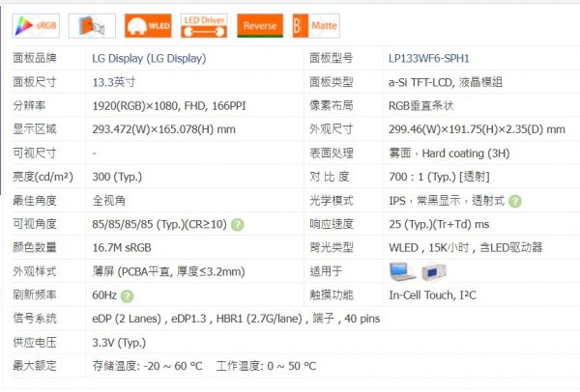Click the 最大额定 row label
The height and width of the screenshot is (392, 580).
pos(35,366)
